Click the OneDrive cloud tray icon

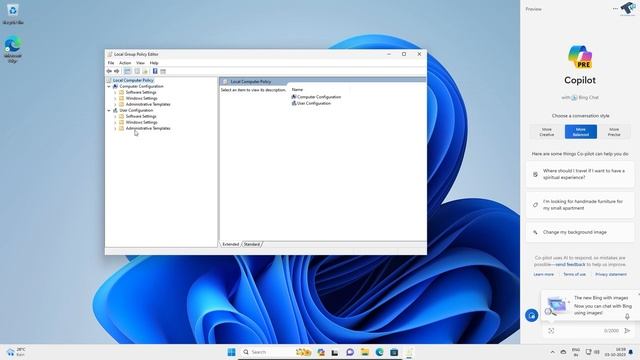click(563, 352)
